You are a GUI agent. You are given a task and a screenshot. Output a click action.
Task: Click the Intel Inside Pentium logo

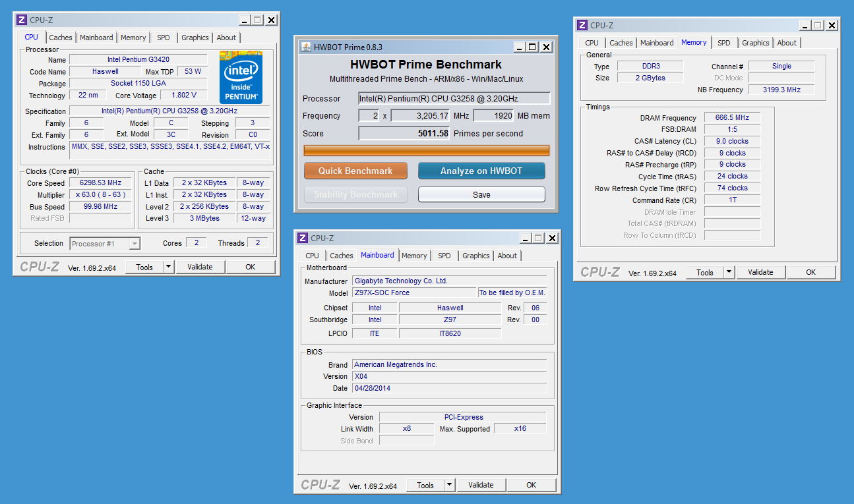click(241, 78)
